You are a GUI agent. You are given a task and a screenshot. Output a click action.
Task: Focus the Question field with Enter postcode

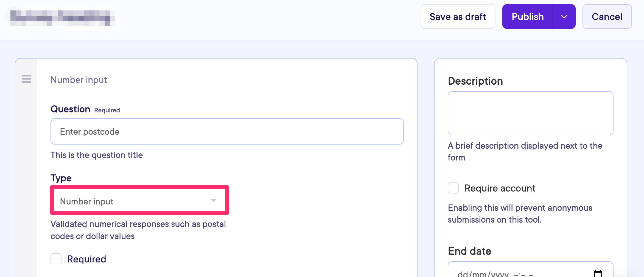tap(227, 132)
